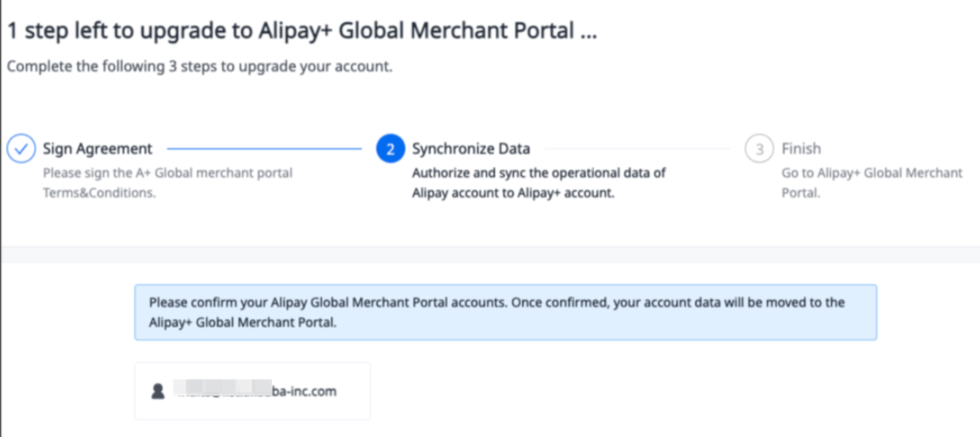
Task: Click the 'Complete the following 3 steps' subtitle
Action: pos(199,67)
